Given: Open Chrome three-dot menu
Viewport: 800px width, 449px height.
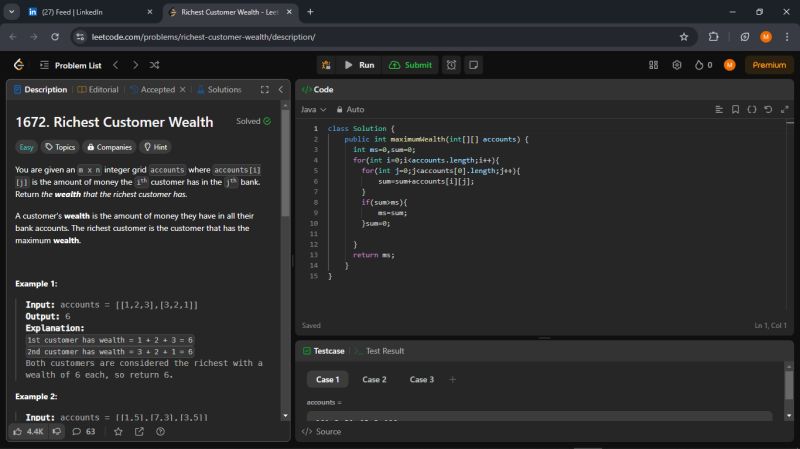Looking at the screenshot, I should (x=787, y=37).
